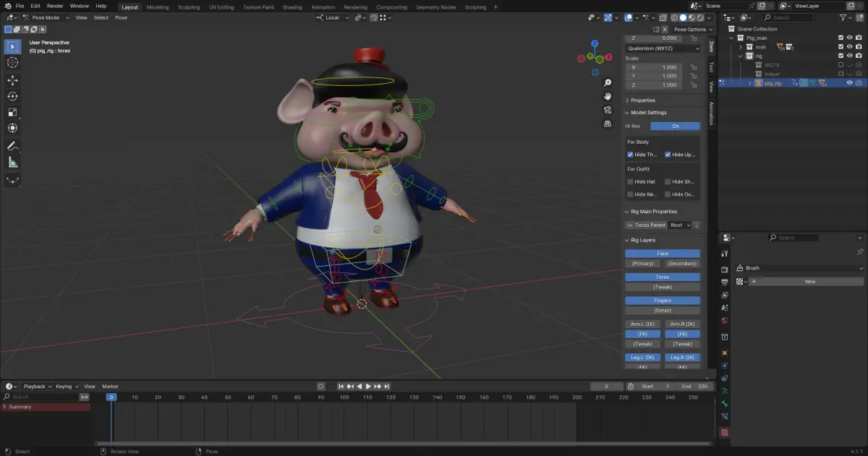Image resolution: width=868 pixels, height=456 pixels.
Task: Open the Quaternion (WXYZ) rotation mode dropdown
Action: coord(663,48)
